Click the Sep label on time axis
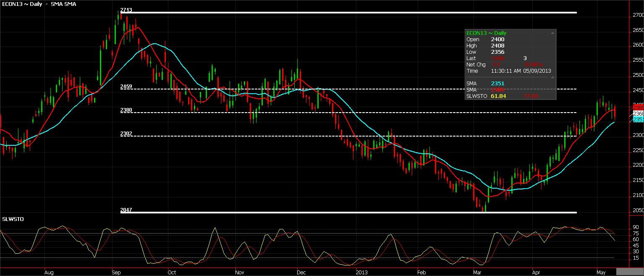 point(116,272)
